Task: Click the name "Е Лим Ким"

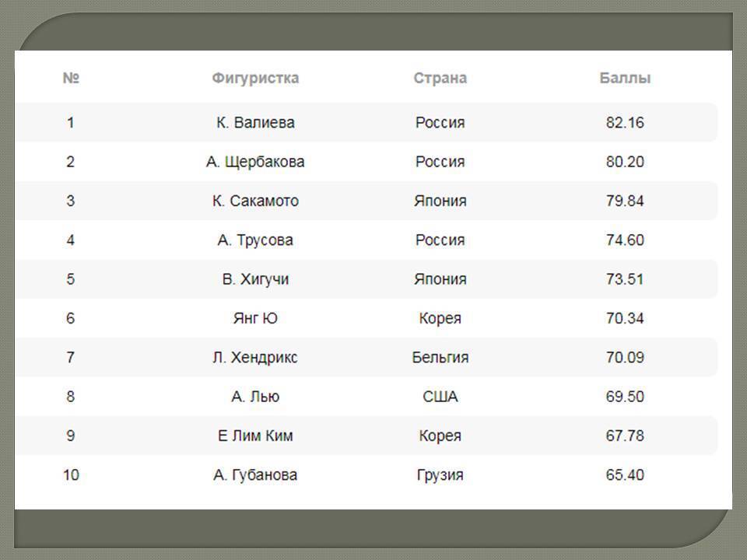Action: pos(255,436)
